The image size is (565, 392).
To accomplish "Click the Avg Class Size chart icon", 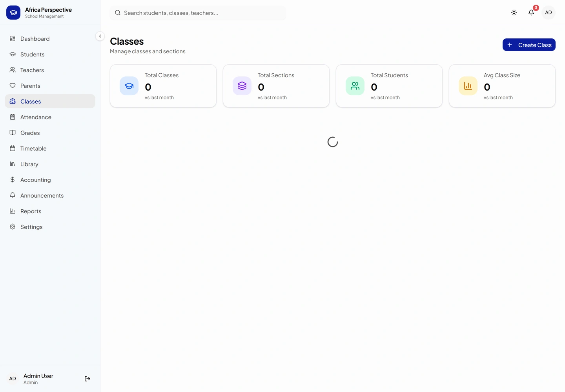I will 468,86.
